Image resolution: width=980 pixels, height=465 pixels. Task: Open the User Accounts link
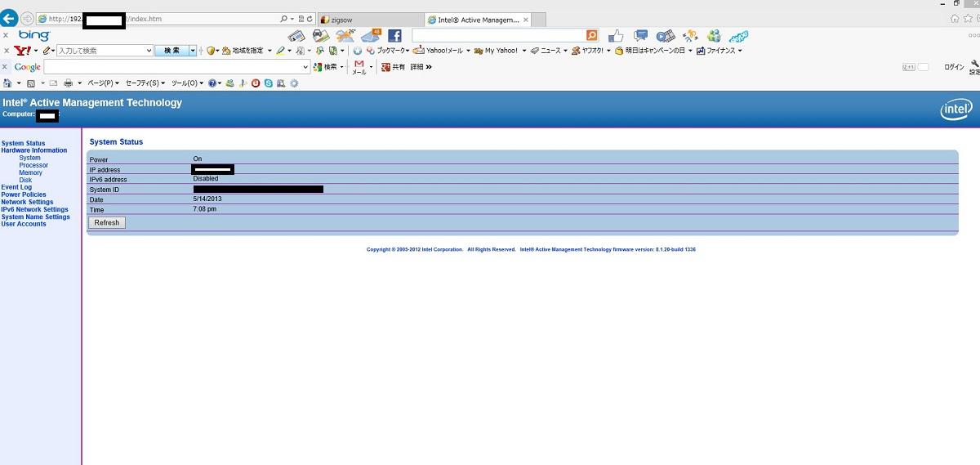point(24,224)
